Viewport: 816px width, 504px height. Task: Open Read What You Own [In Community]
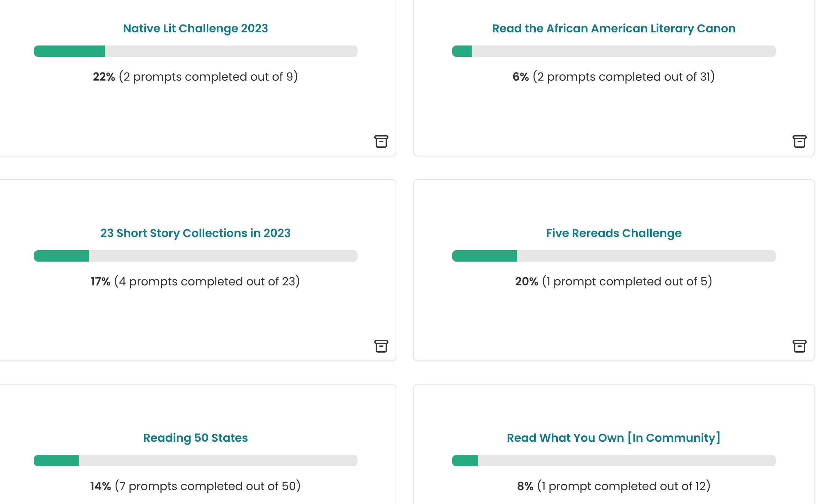pyautogui.click(x=613, y=438)
